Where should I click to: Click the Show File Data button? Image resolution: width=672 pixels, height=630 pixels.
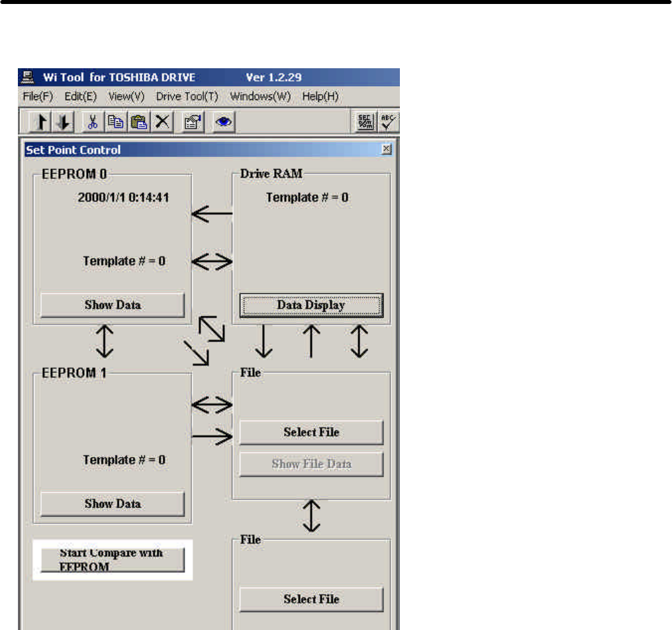[312, 464]
